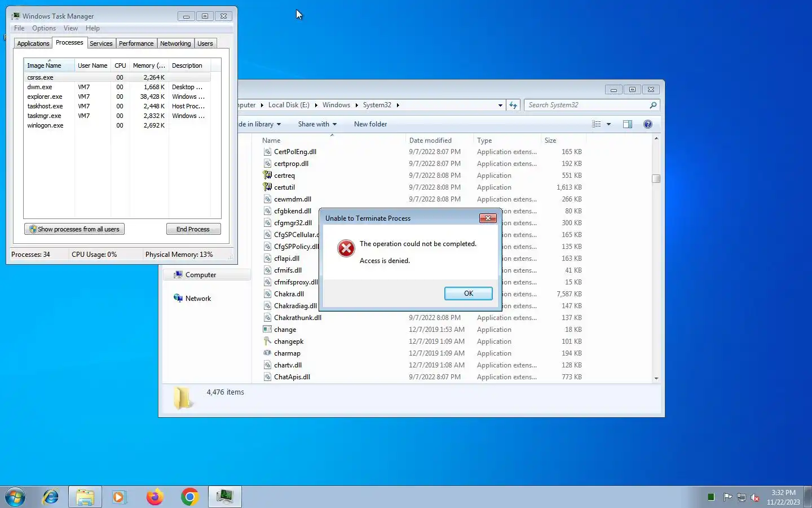
Task: Click the Start orb on the taskbar
Action: (15, 497)
